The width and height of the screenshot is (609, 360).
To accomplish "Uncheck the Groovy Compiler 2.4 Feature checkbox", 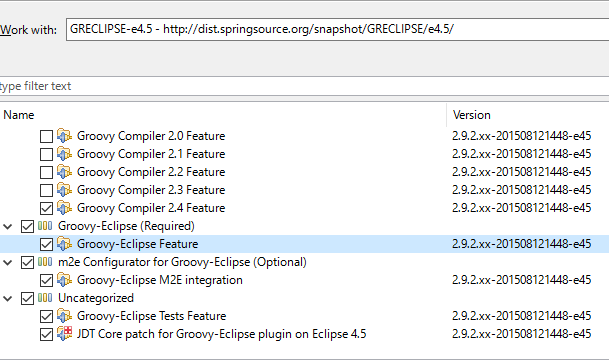I will pos(46,208).
